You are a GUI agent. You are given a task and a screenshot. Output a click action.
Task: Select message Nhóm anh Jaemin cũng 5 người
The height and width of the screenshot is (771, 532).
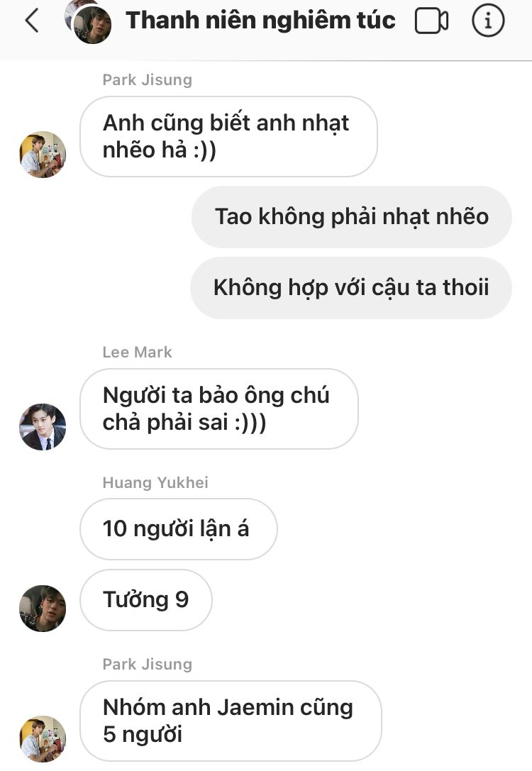point(231,721)
